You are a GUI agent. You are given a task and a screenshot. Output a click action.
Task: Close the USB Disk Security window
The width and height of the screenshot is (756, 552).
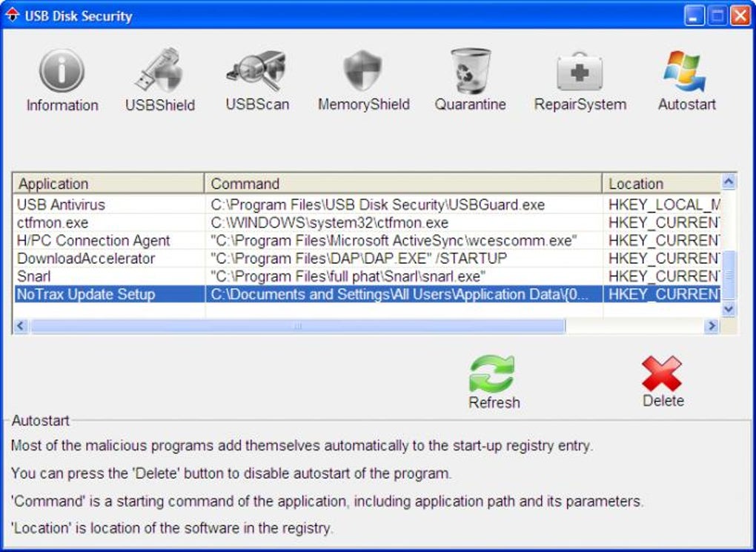pos(740,16)
